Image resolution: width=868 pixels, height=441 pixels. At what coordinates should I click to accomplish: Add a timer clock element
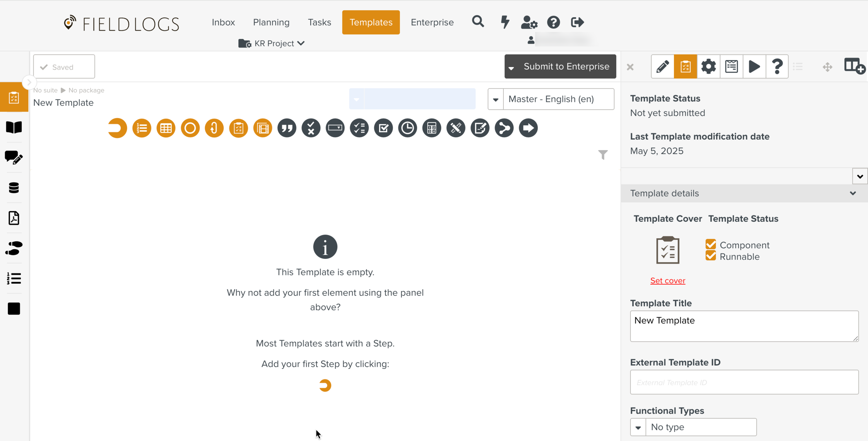point(407,128)
